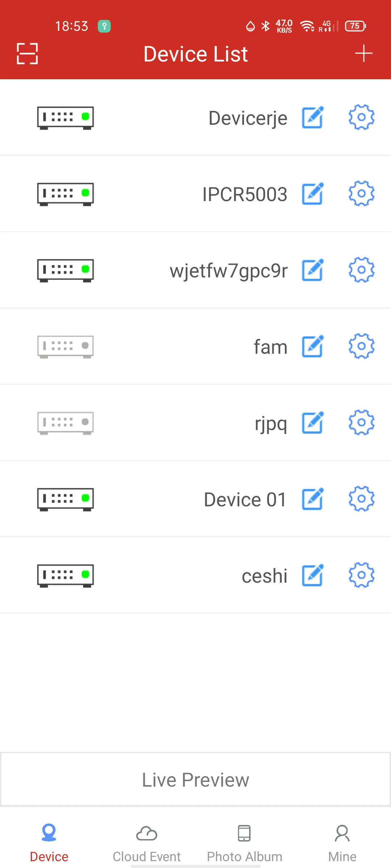Open Device 01 settings gear
The height and width of the screenshot is (868, 391).
[361, 499]
